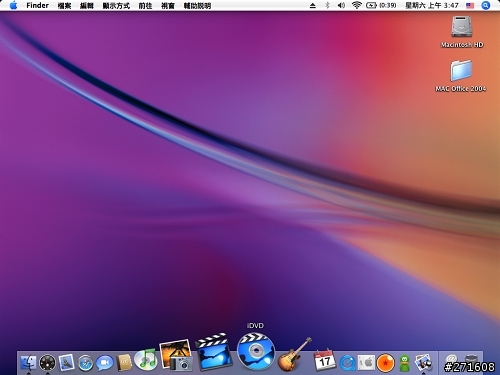Open the green messenger figure icon
500x375 pixels.
point(404,363)
